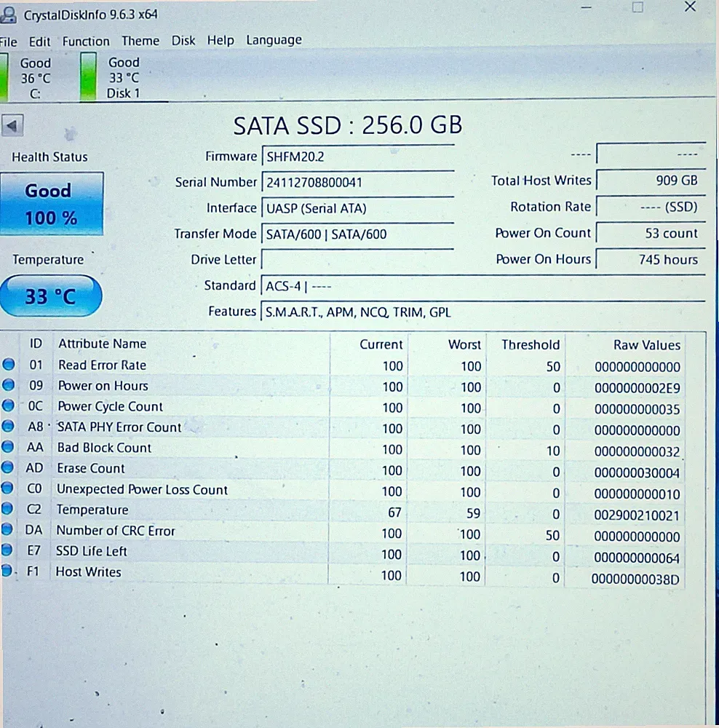Click raw value 00000000038D
Screen dimensions: 719x728
coord(635,579)
